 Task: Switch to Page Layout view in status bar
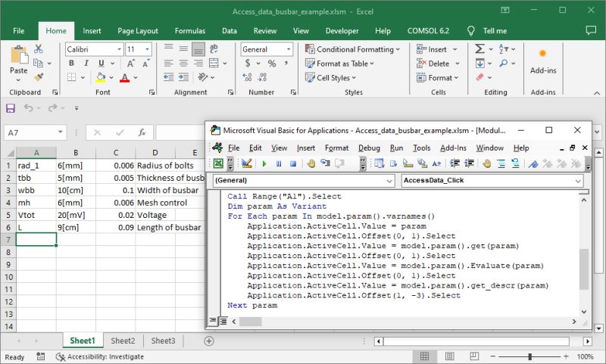449,356
